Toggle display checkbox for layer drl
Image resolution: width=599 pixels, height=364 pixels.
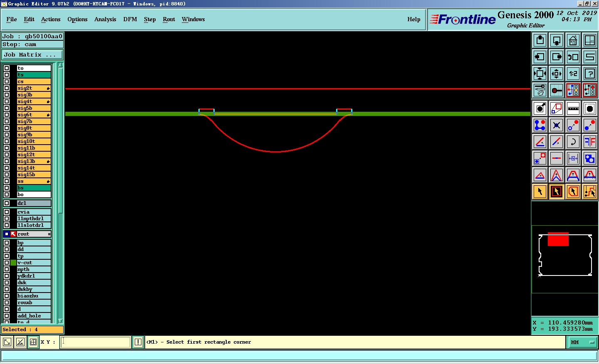coord(7,203)
